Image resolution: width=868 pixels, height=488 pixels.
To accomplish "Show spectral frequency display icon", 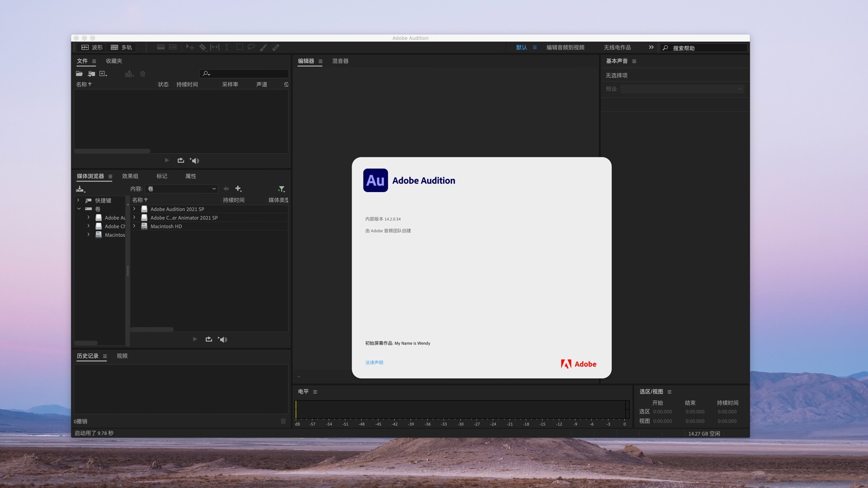I will tap(161, 47).
